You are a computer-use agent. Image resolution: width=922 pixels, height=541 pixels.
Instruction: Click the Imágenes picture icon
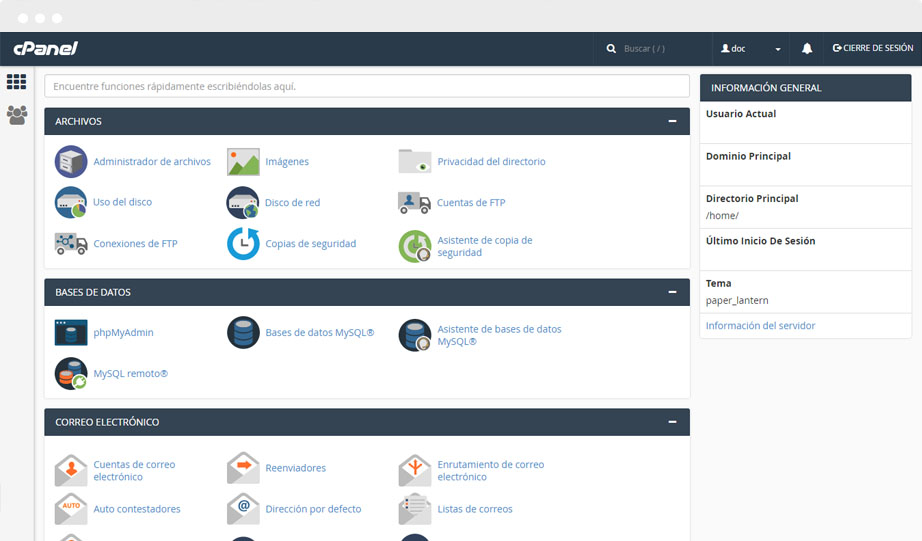243,162
